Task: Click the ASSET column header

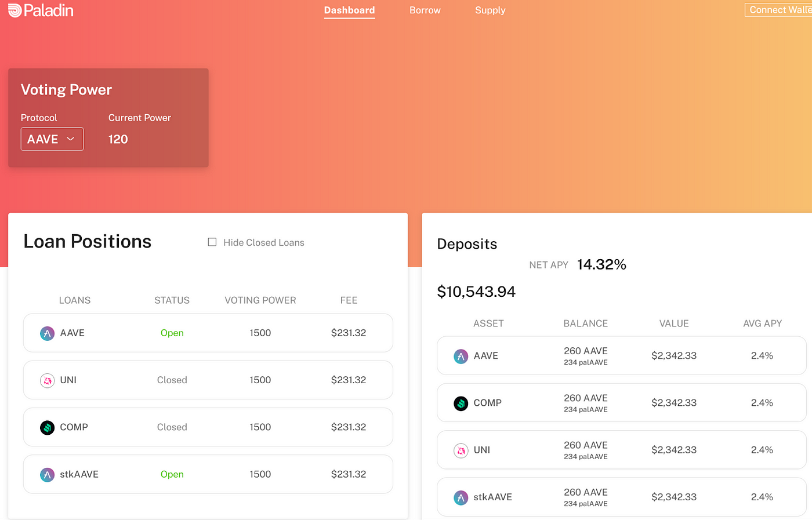Action: tap(488, 323)
